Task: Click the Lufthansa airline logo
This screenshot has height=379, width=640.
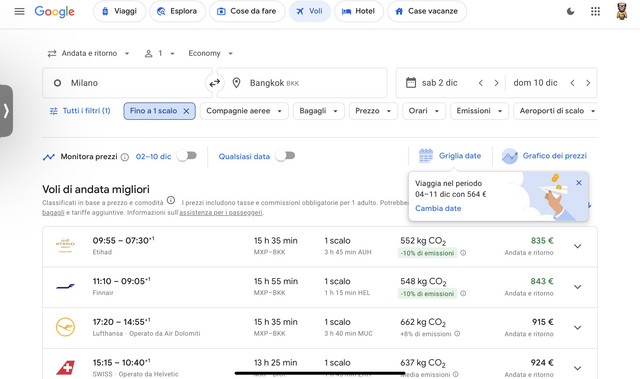Action: (x=65, y=327)
